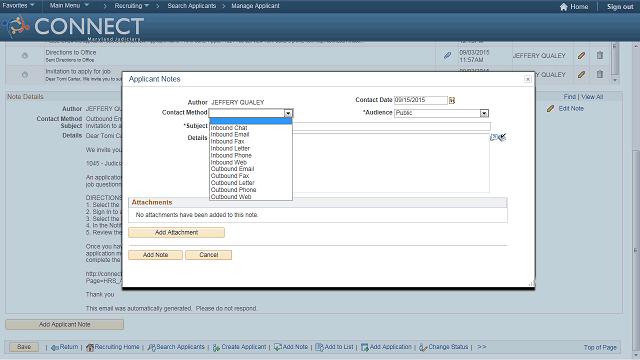This screenshot has height=360, width=640.
Task: Click the dialog resize grip corner
Action: (531, 284)
